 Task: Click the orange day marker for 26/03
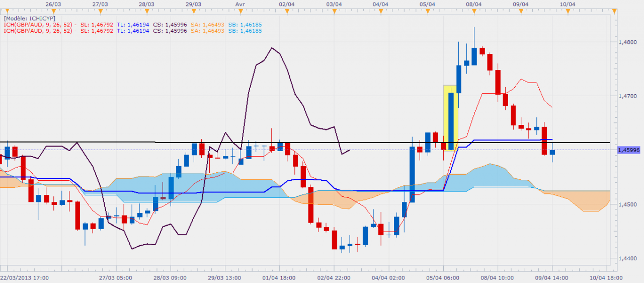point(53,11)
